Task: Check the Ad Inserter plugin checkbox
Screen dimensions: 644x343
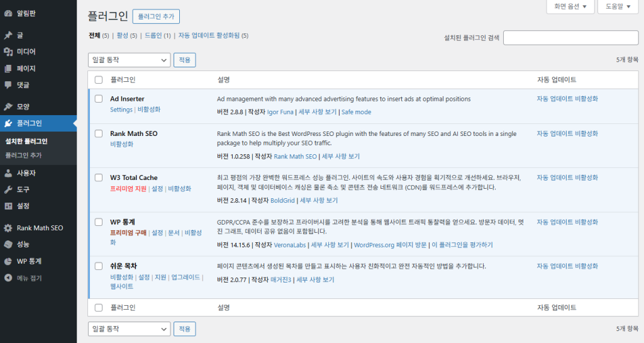Action: coord(98,99)
